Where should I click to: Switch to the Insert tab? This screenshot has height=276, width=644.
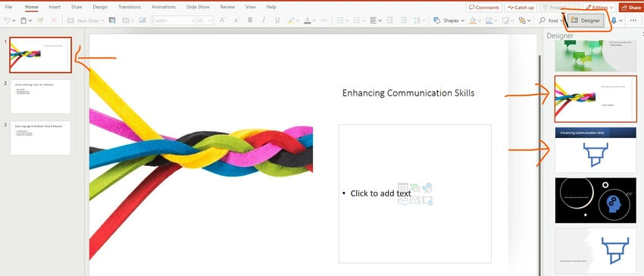tap(55, 7)
